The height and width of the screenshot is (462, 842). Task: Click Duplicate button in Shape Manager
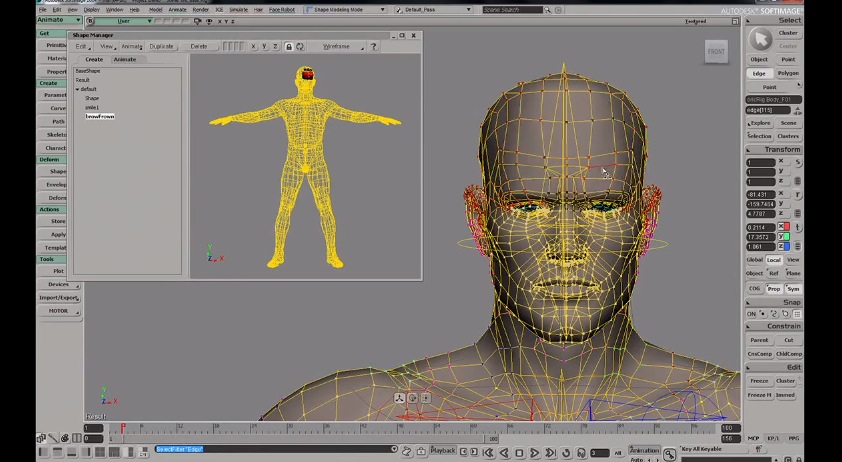(x=161, y=47)
